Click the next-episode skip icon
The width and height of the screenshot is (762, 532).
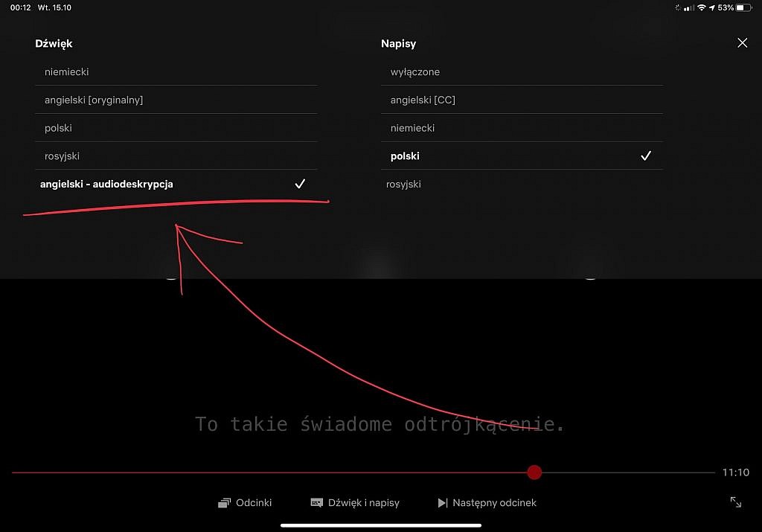click(442, 503)
